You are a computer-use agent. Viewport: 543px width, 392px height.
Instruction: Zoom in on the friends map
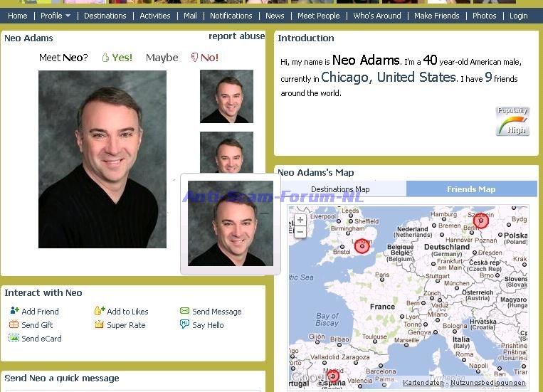pos(300,221)
